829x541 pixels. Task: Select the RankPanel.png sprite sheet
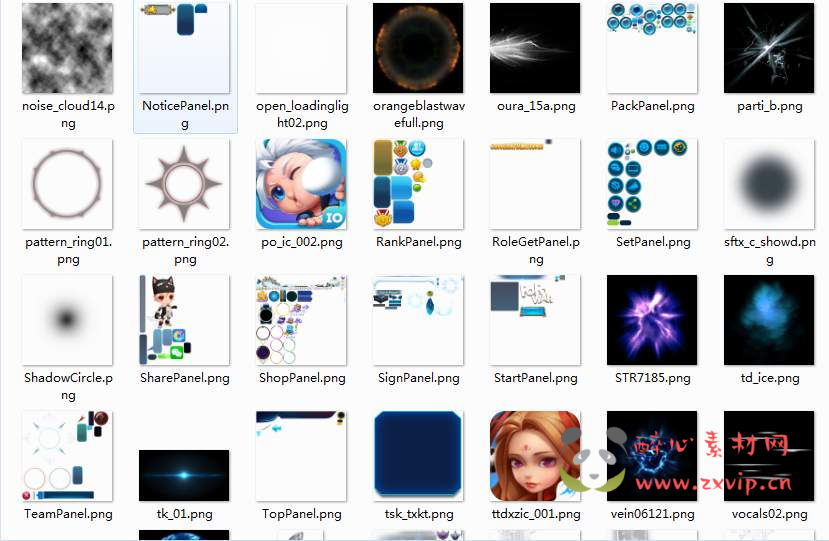pos(418,184)
